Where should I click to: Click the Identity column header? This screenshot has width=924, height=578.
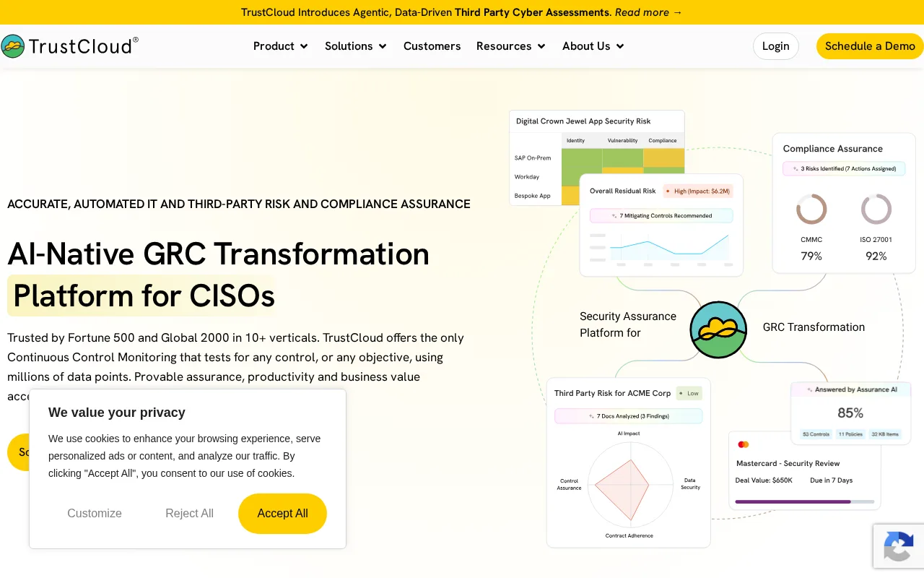click(x=575, y=140)
